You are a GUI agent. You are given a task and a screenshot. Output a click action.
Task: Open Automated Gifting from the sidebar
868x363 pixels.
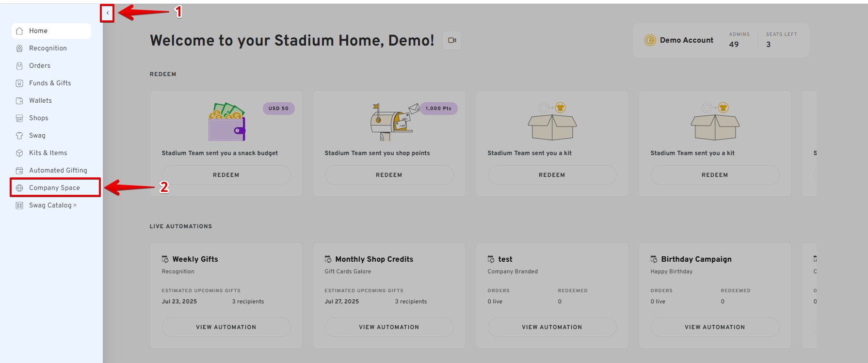(58, 171)
